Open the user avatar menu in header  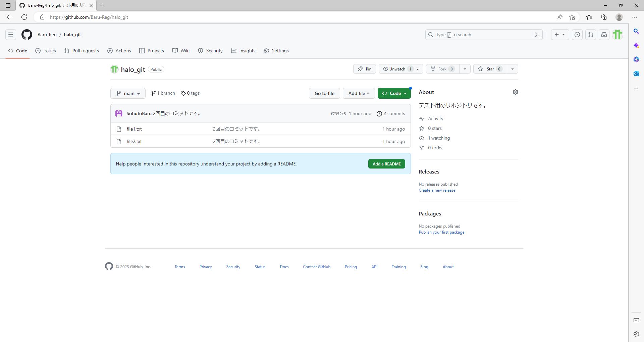(x=618, y=35)
